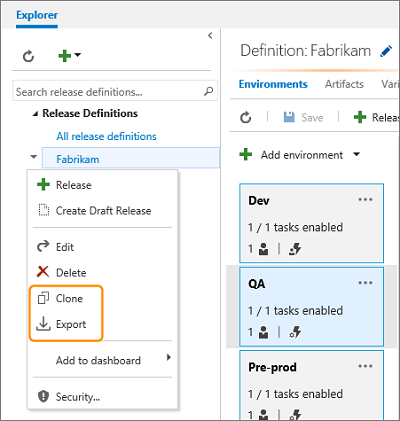Click the Save button label
Screen dimensions: 400x421
312,117
